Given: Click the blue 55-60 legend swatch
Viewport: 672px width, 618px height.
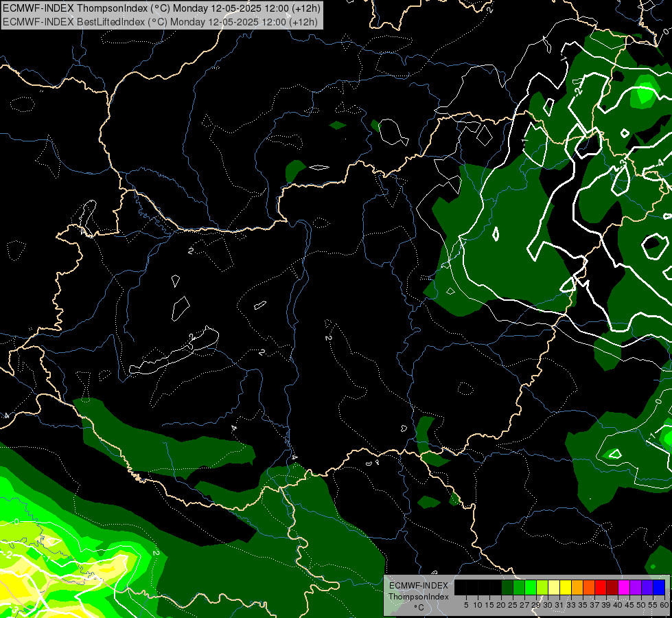Looking at the screenshot, I should 659,587.
